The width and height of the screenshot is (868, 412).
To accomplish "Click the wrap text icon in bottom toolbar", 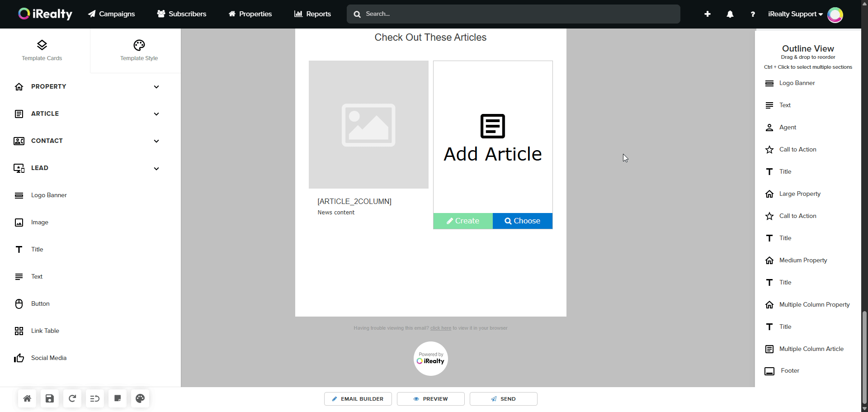I will pyautogui.click(x=95, y=398).
